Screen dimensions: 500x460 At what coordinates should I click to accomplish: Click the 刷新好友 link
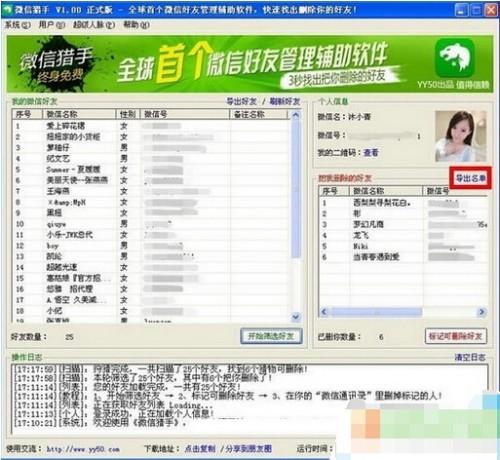click(284, 101)
